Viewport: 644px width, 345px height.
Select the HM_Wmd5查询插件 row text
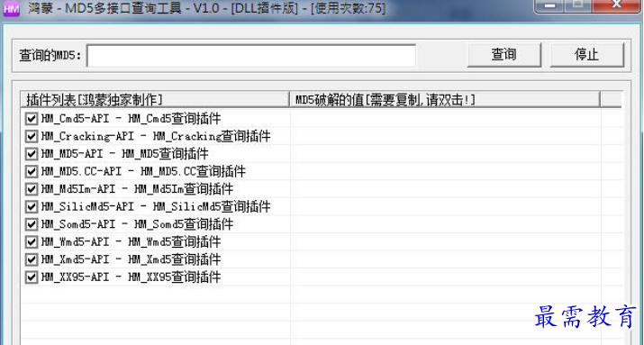coord(131,242)
